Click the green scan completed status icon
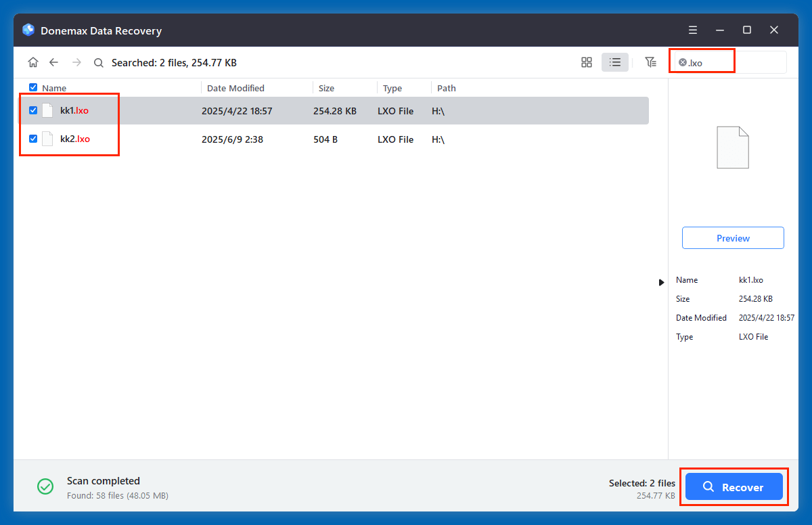Image resolution: width=812 pixels, height=525 pixels. [45, 486]
